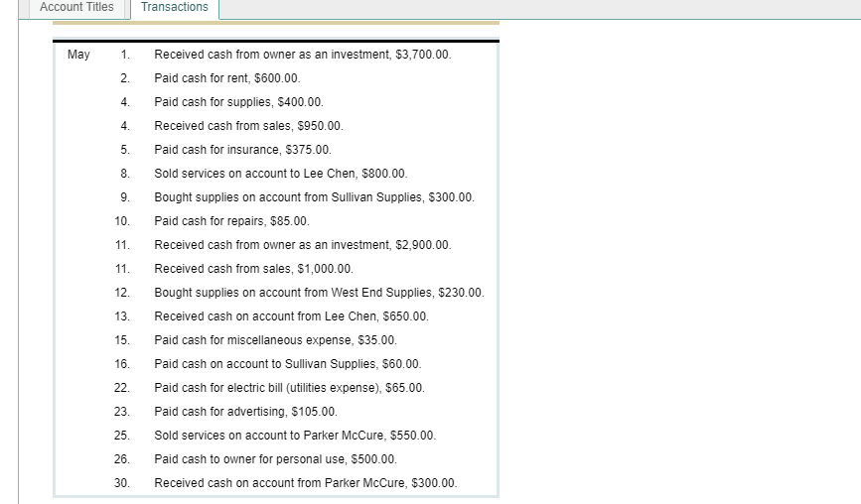The height and width of the screenshot is (504, 861).
Task: Click the date number '5.'
Action: click(x=125, y=150)
